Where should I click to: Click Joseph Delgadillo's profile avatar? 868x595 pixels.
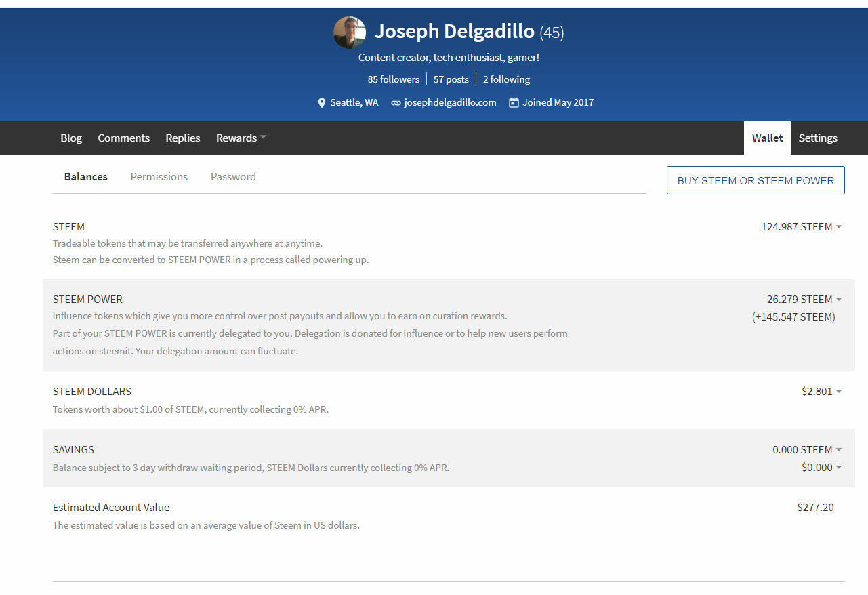350,33
